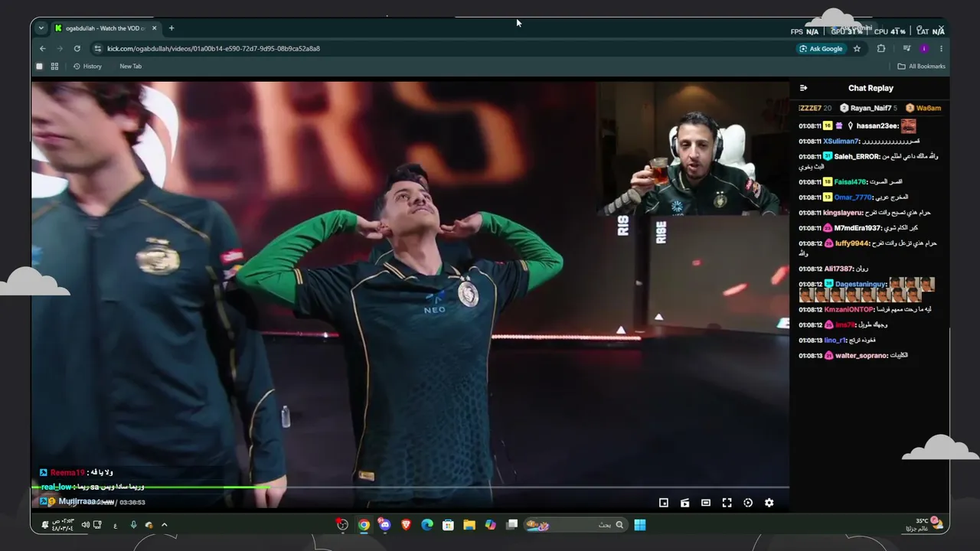
Task: Open the Chrome profile avatar
Action: tap(924, 49)
